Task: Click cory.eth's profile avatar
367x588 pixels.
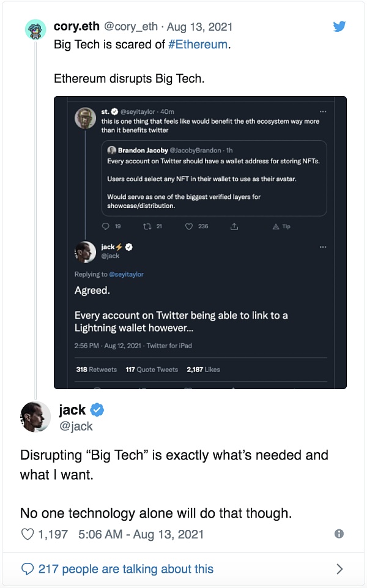Action: pos(35,29)
